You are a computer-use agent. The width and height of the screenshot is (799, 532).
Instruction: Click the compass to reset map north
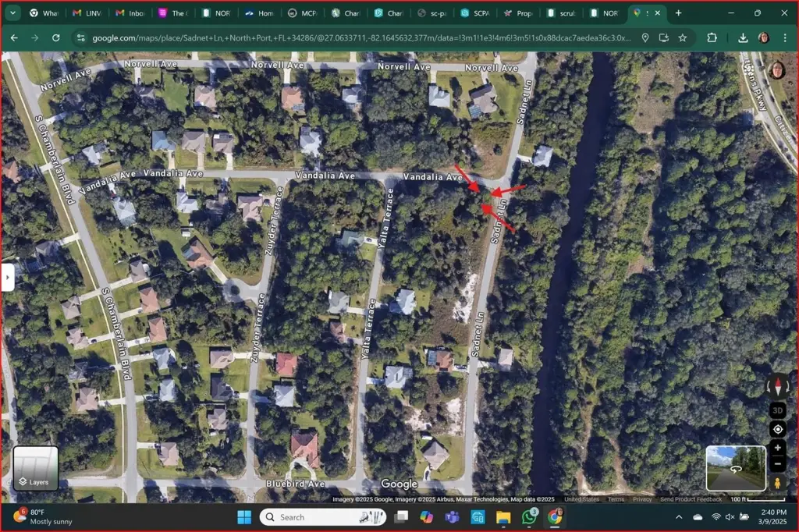tap(777, 385)
